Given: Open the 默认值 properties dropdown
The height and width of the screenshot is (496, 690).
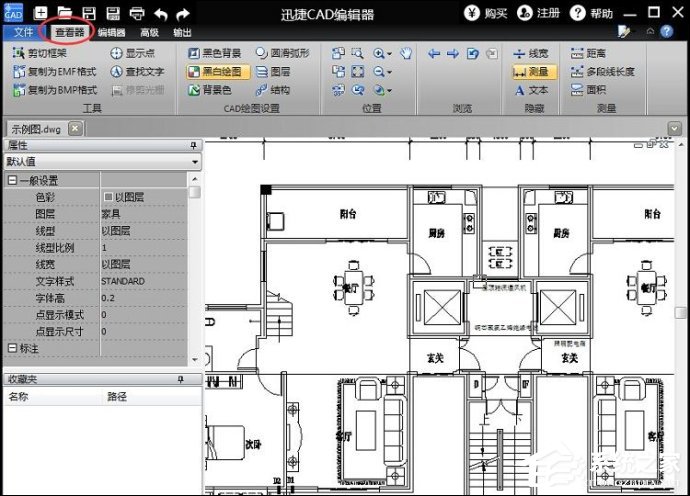Looking at the screenshot, I should pyautogui.click(x=101, y=161).
